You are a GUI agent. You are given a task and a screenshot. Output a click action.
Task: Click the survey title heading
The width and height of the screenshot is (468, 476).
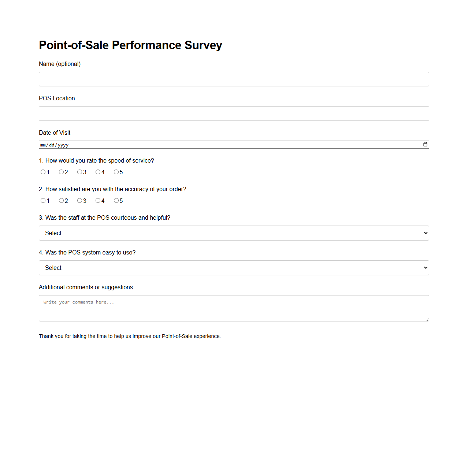click(130, 45)
